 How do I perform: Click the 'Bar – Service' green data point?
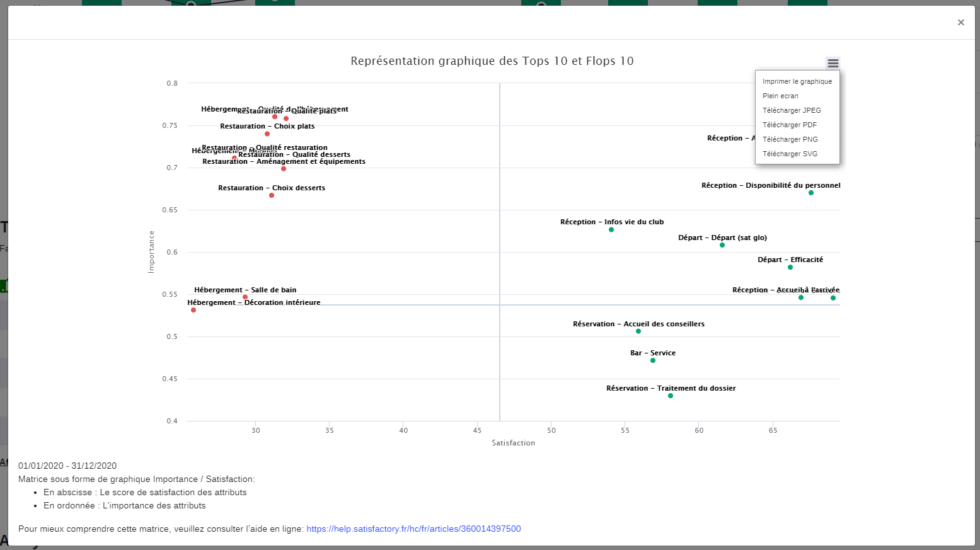point(653,360)
